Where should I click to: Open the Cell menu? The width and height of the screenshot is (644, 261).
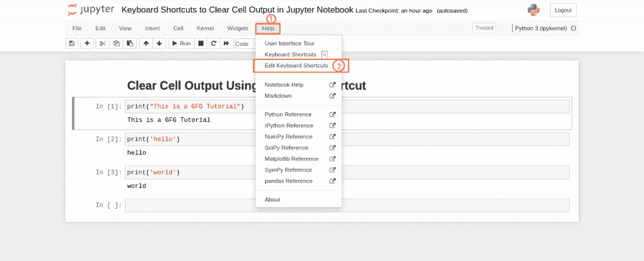click(178, 28)
